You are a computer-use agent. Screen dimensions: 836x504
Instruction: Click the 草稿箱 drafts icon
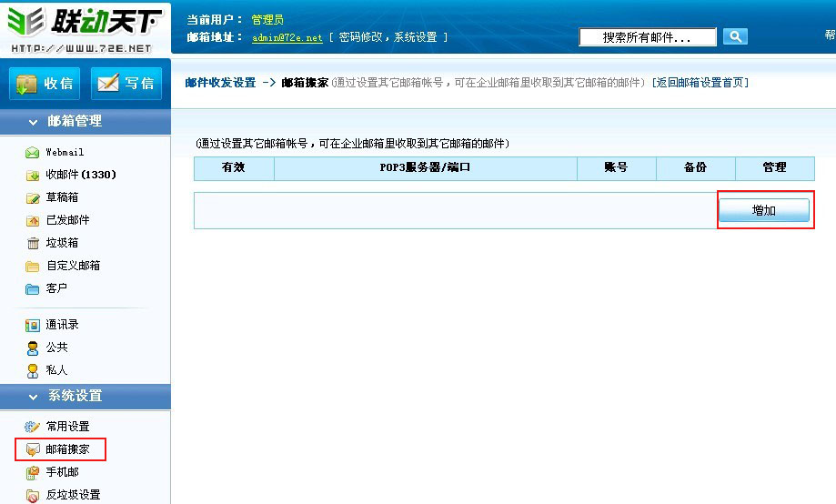point(33,198)
